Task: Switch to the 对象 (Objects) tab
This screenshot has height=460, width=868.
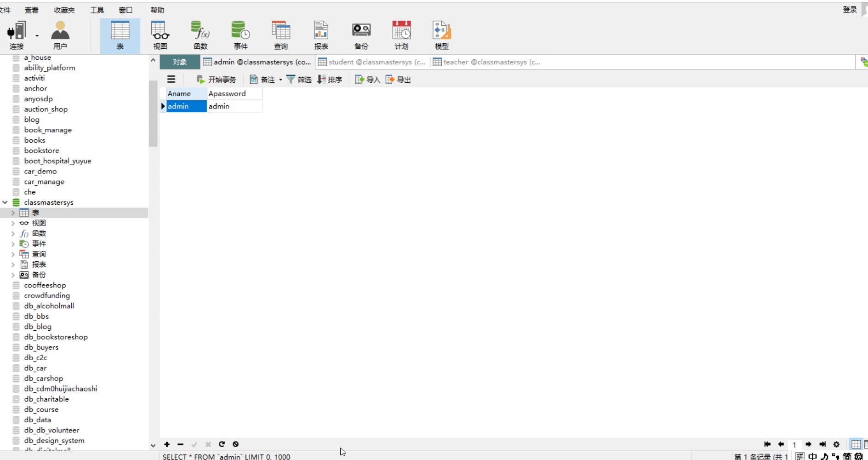Action: (x=180, y=62)
